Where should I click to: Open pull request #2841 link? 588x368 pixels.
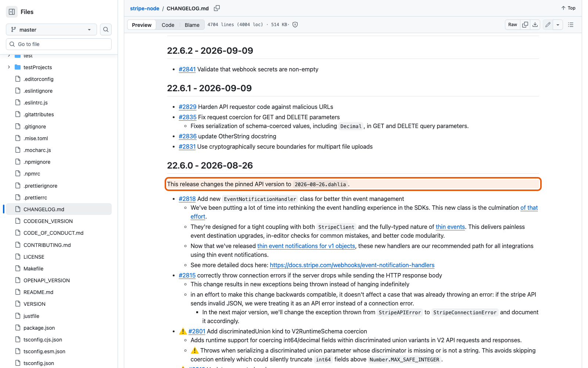187,69
